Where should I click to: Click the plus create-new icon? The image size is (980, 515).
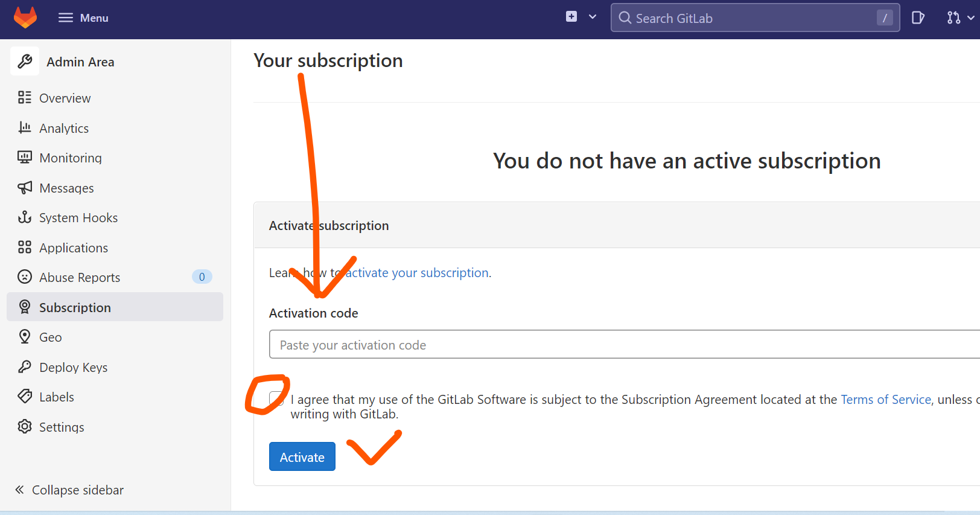coord(571,17)
